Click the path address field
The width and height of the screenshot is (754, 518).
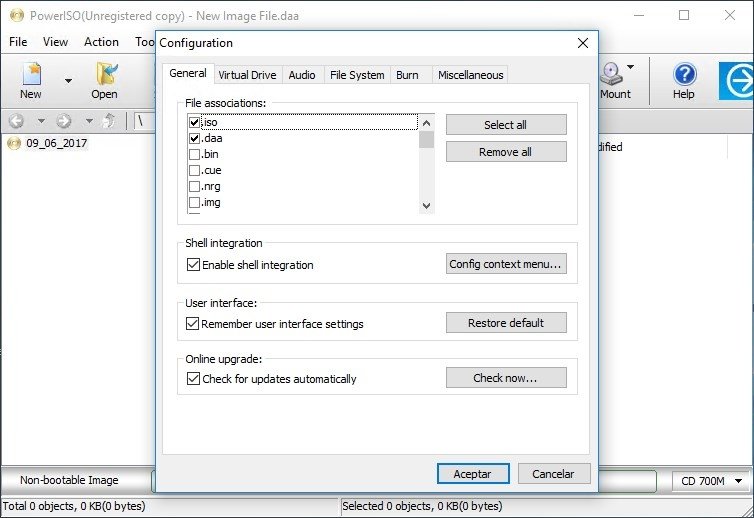(144, 120)
